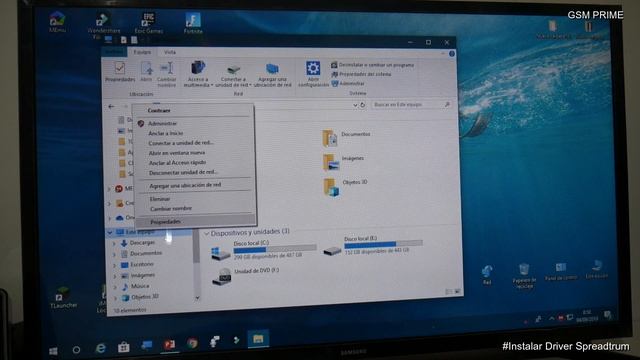This screenshot has width=640, height=360.
Task: Switch to the Equipo ribbon tab
Action: [142, 52]
